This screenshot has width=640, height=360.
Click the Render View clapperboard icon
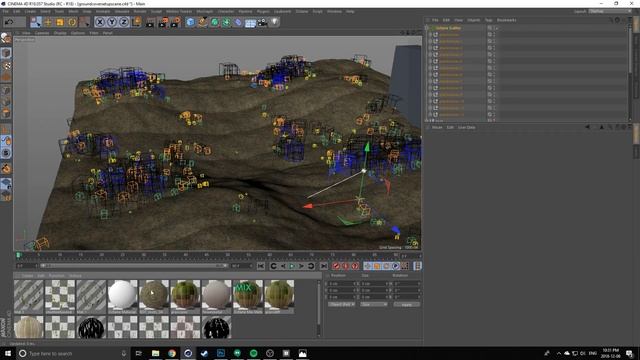tap(150, 22)
